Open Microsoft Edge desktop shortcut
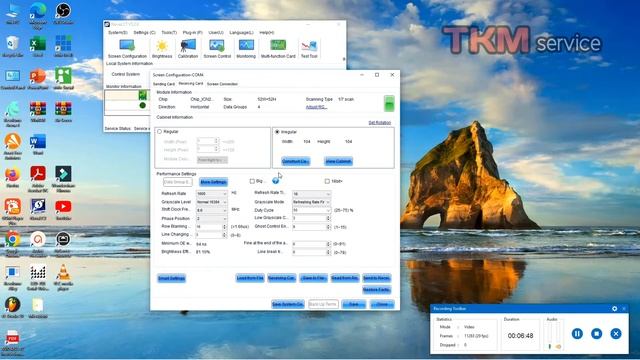The image size is (640, 360). point(38,15)
